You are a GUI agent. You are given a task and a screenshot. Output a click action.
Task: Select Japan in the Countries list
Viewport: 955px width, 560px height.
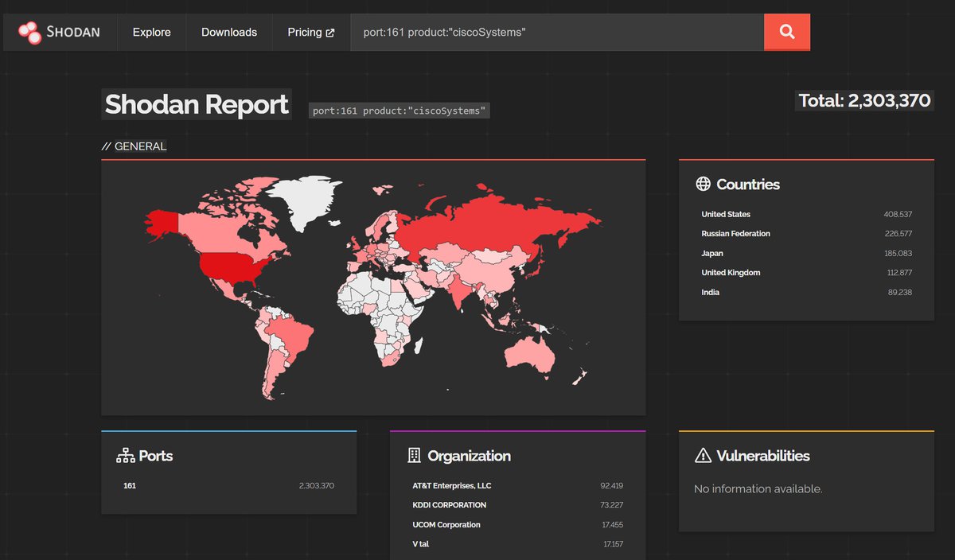tap(712, 254)
